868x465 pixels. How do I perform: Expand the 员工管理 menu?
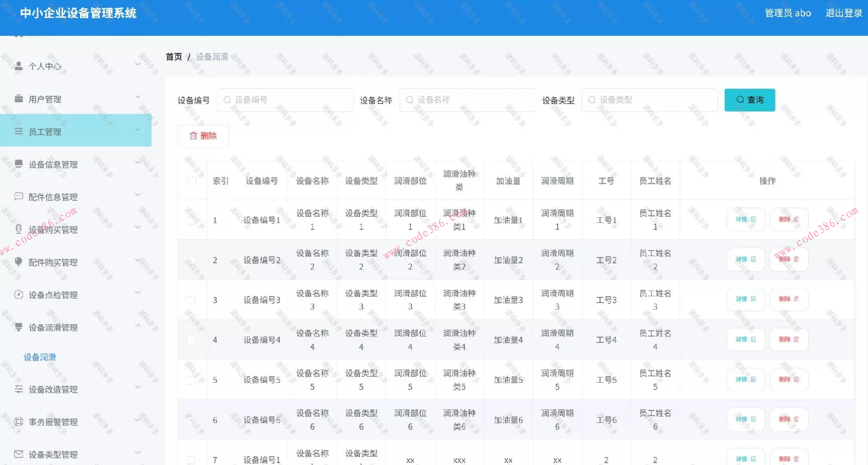point(138,130)
